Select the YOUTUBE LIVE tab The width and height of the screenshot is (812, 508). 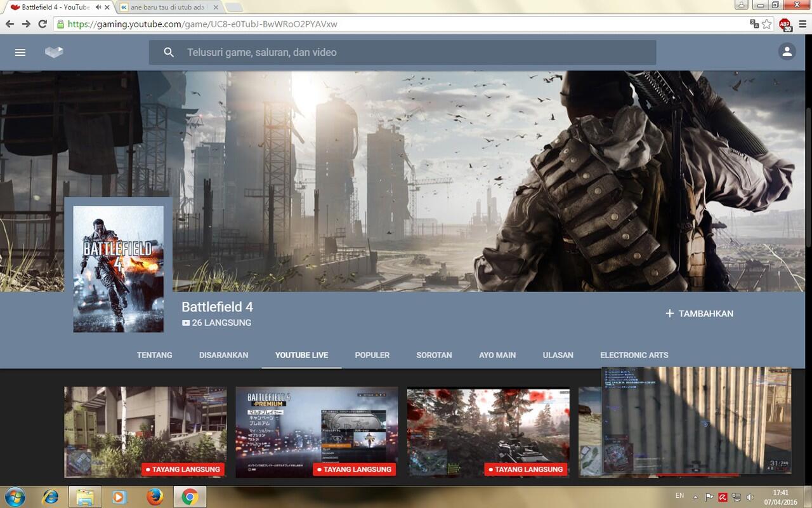coord(301,355)
